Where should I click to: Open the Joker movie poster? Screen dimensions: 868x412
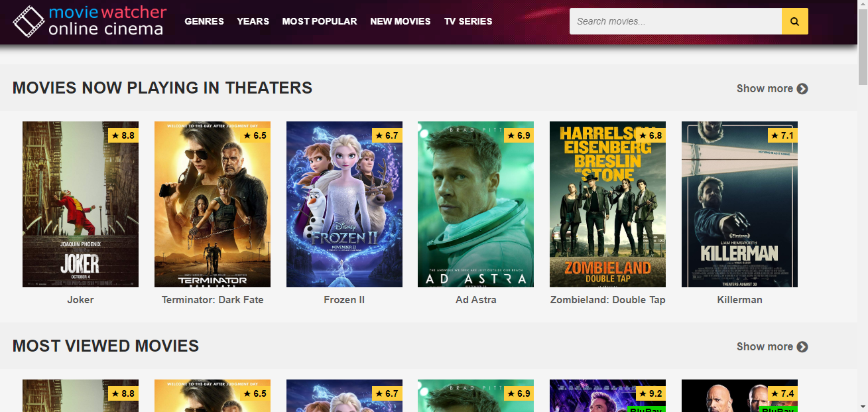click(80, 204)
